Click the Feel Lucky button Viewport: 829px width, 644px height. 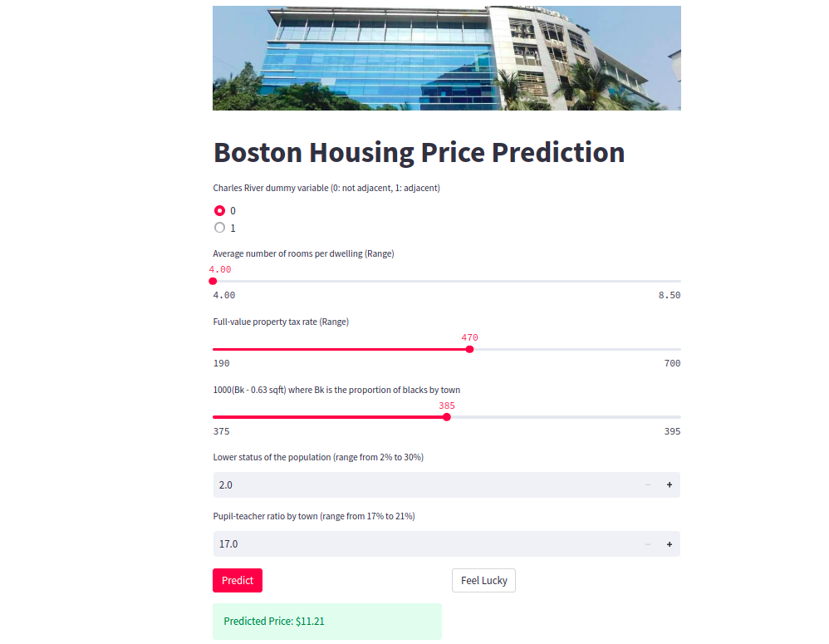483,581
